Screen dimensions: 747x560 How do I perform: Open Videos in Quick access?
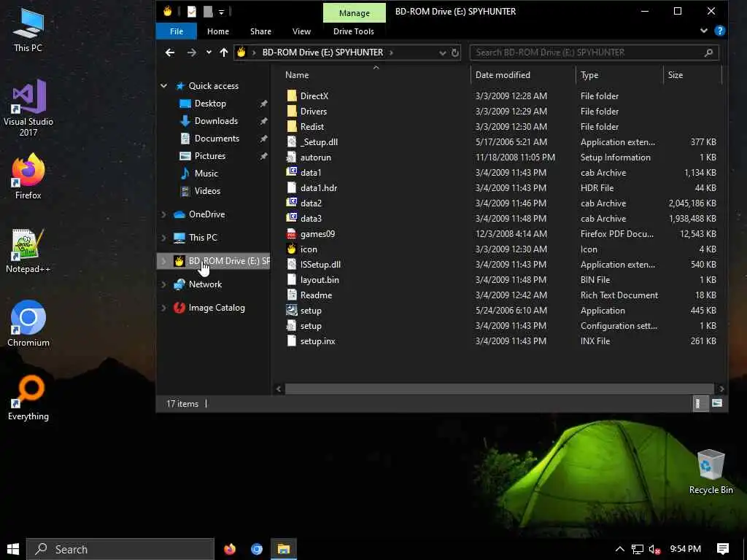207,191
